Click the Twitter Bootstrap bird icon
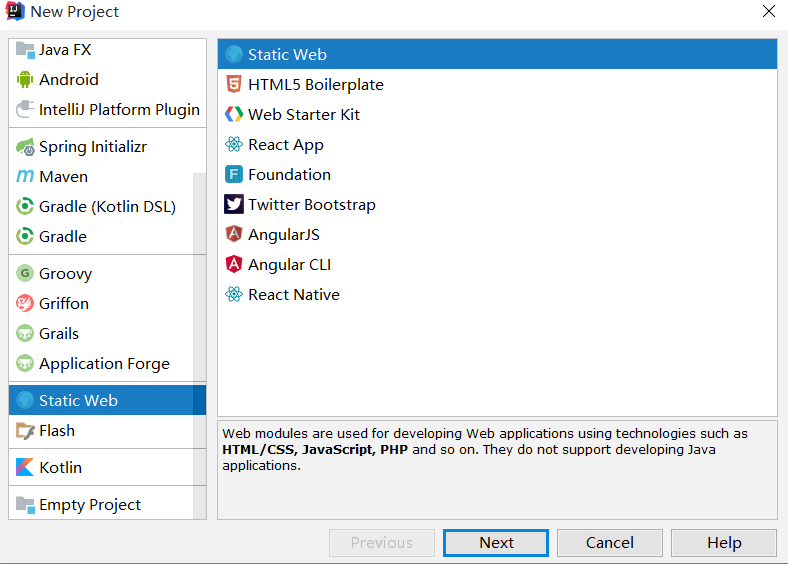The height and width of the screenshot is (567, 788). click(x=234, y=205)
